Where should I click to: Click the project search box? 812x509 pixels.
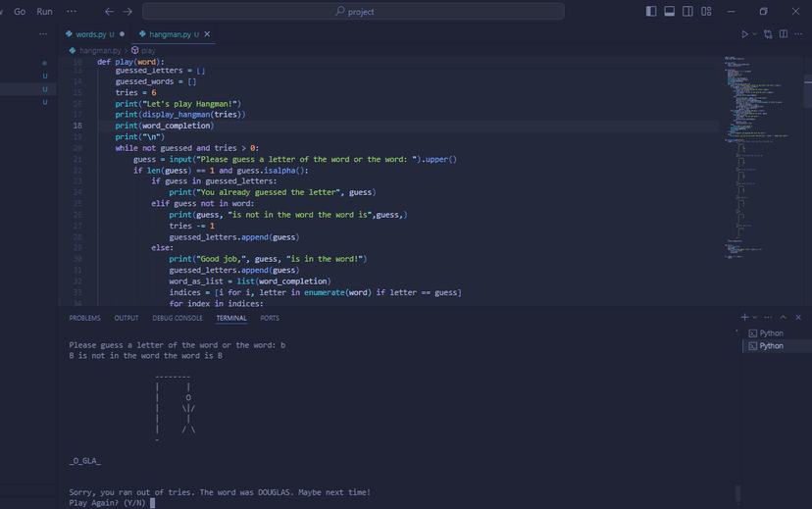click(x=353, y=12)
